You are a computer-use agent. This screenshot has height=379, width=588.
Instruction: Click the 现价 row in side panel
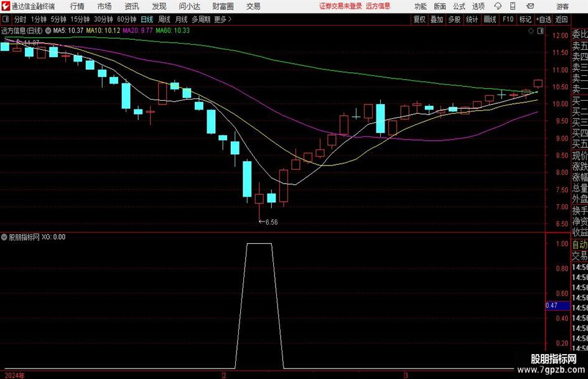580,156
